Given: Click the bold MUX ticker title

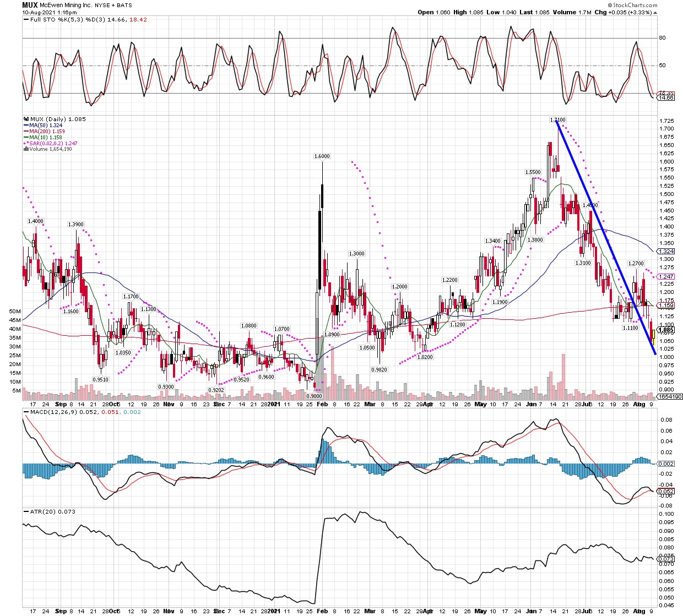Looking at the screenshot, I should [x=30, y=4].
